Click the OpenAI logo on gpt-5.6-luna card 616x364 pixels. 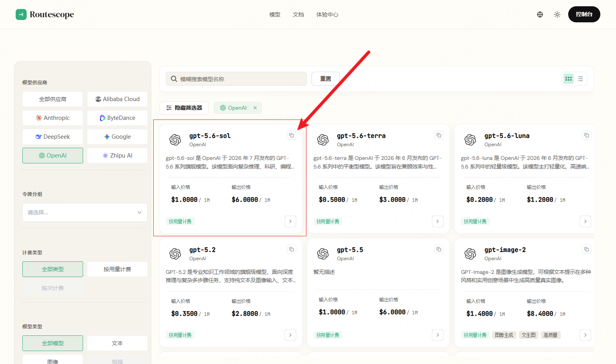click(x=470, y=139)
